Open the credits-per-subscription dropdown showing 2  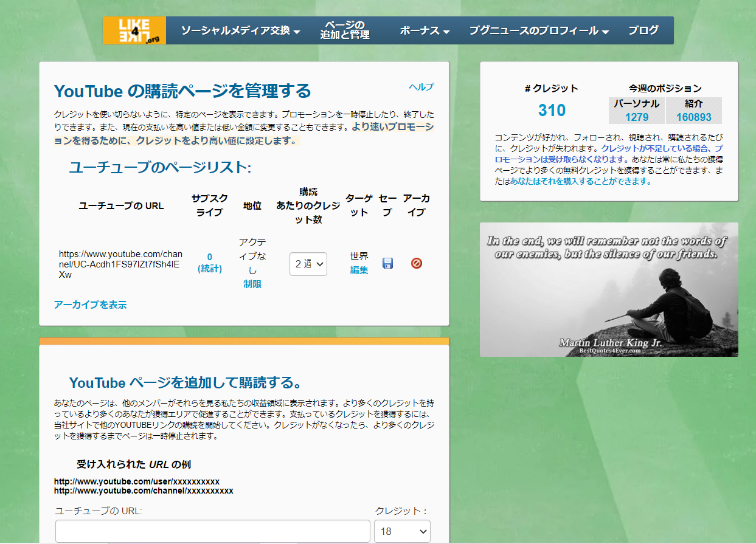[x=308, y=264]
